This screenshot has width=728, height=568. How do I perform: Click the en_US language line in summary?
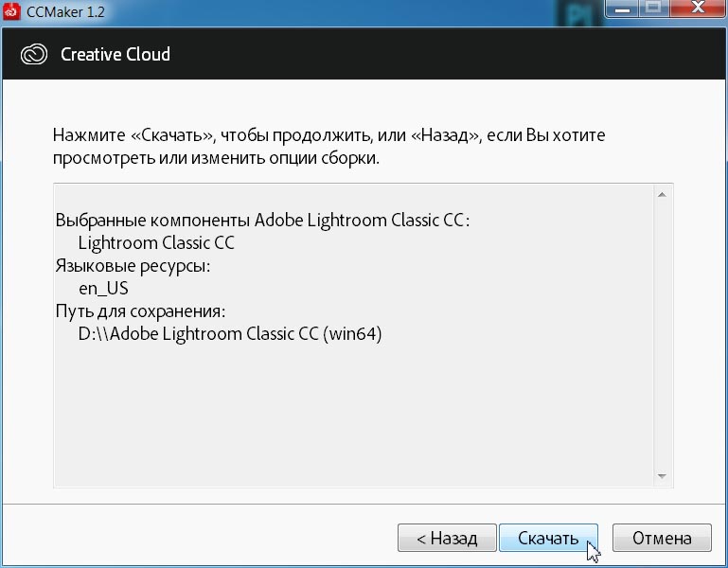tap(103, 289)
